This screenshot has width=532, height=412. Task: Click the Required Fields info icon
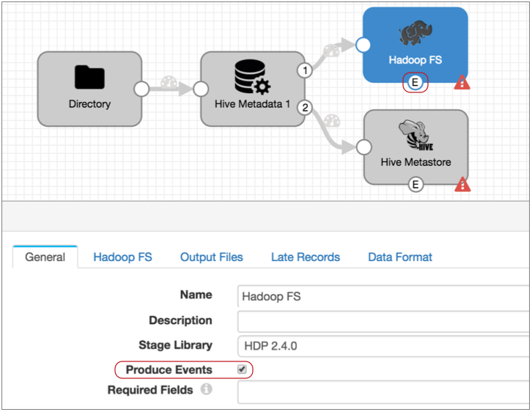tap(206, 389)
